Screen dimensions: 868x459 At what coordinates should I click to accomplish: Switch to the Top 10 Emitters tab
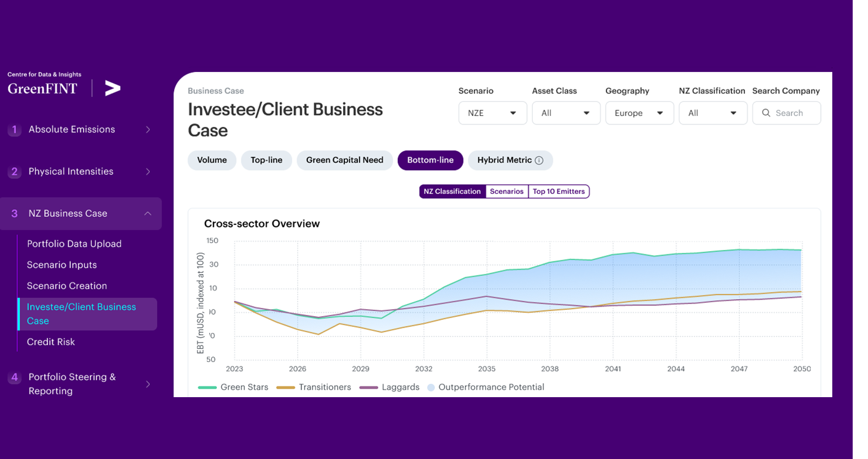[559, 191]
